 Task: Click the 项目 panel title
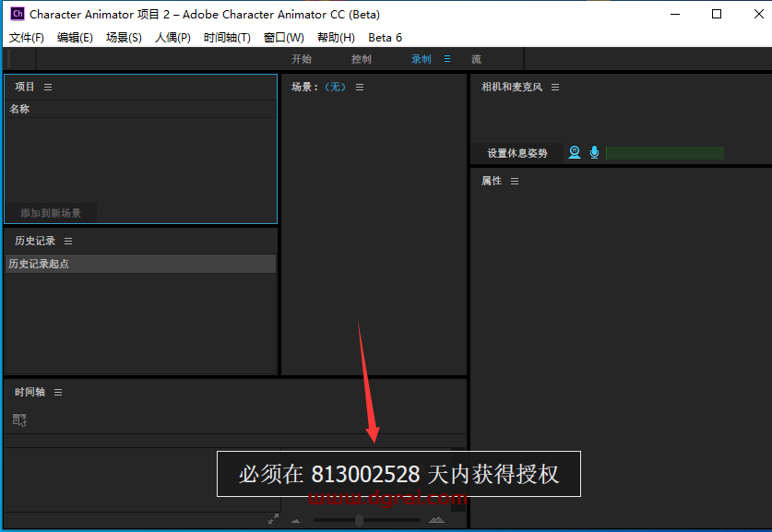coord(25,87)
